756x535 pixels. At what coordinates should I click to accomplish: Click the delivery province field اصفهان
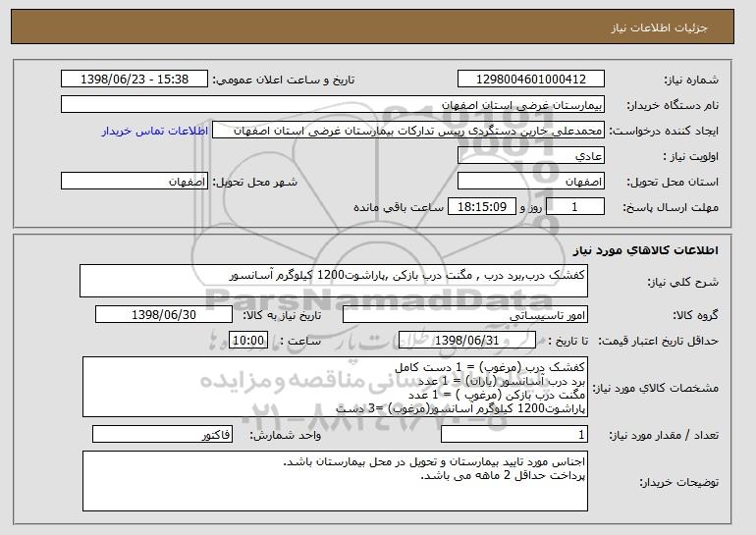point(531,182)
